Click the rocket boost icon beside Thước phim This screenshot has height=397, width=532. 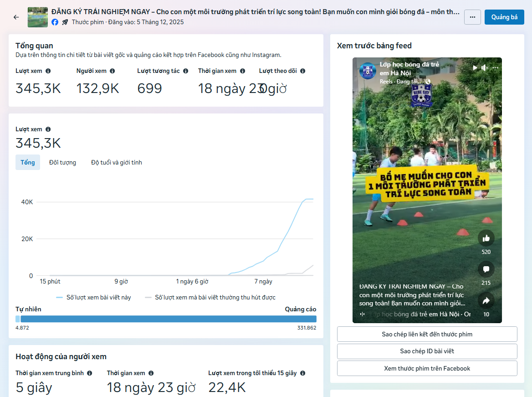click(65, 22)
